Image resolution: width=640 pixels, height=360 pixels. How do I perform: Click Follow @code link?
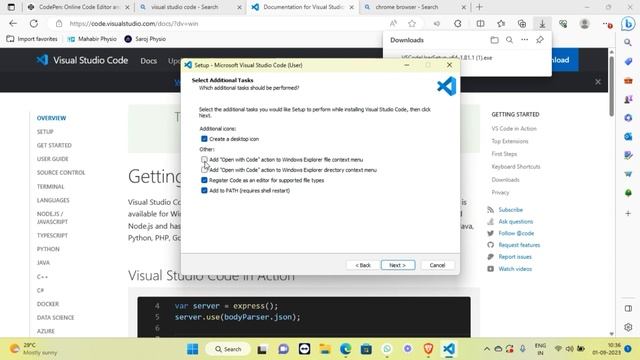pyautogui.click(x=516, y=233)
